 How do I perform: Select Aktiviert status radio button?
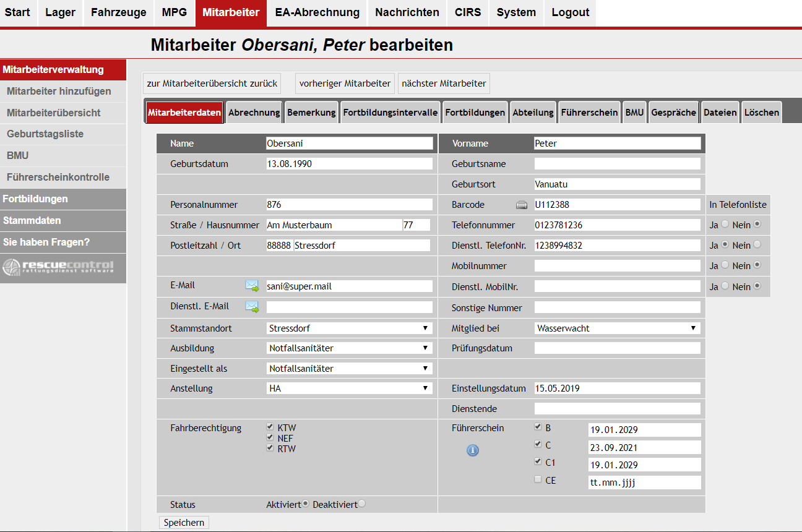coord(306,504)
